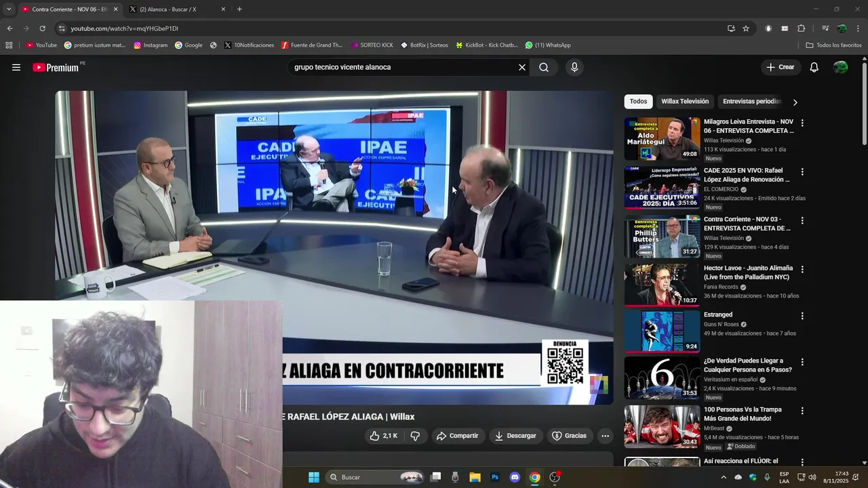868x488 pixels.
Task: Open Photoshop from the taskbar
Action: tap(495, 477)
